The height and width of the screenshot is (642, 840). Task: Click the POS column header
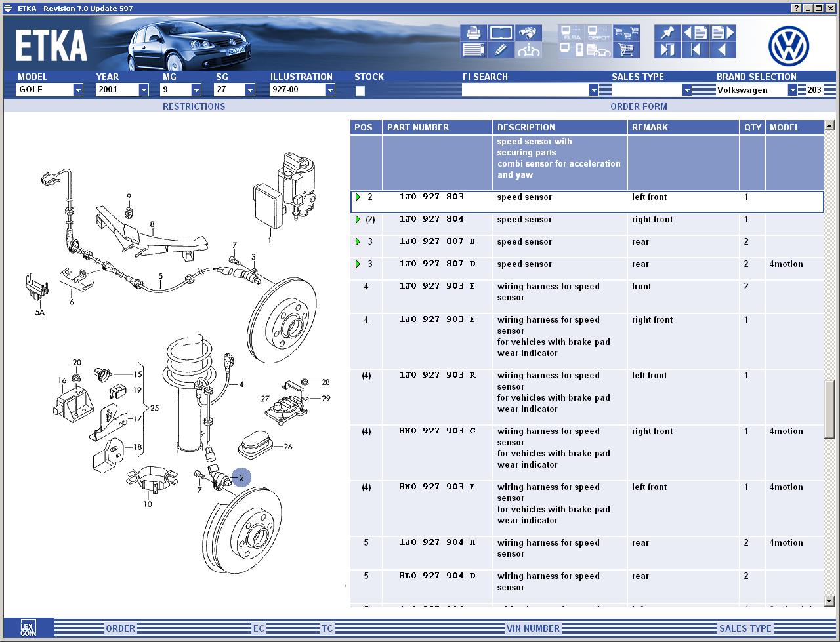coord(366,127)
